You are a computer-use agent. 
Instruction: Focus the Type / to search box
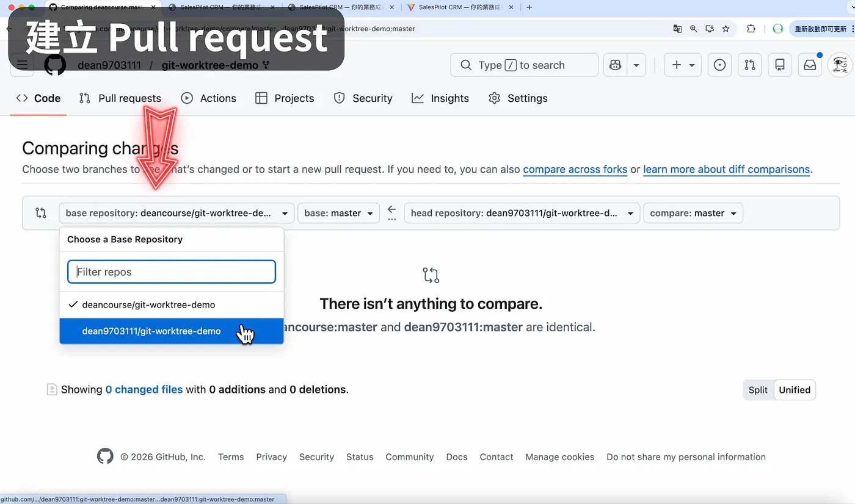click(525, 65)
